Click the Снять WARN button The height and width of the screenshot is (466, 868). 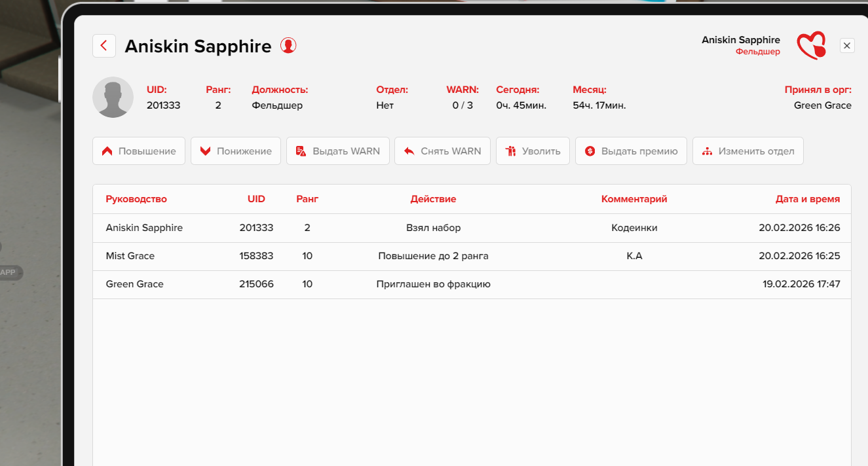coord(442,151)
